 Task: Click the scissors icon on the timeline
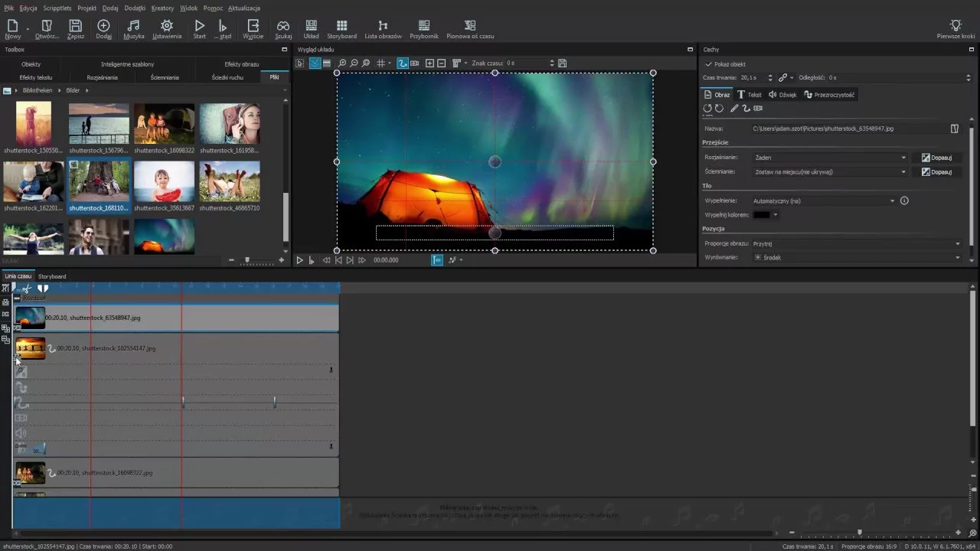coord(26,289)
